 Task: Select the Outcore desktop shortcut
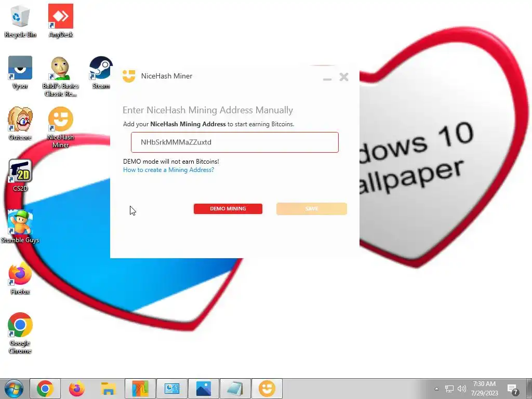[x=20, y=124]
